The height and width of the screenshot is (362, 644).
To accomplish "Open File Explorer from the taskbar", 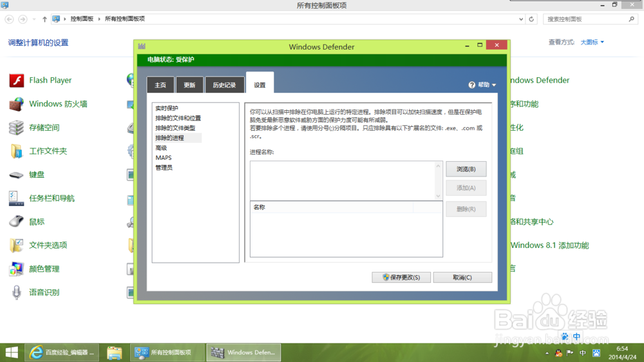I will 114,352.
